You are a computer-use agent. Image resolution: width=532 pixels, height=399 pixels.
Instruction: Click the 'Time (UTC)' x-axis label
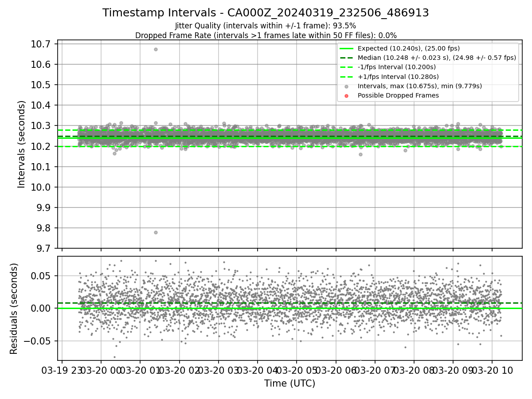[x=290, y=383]
